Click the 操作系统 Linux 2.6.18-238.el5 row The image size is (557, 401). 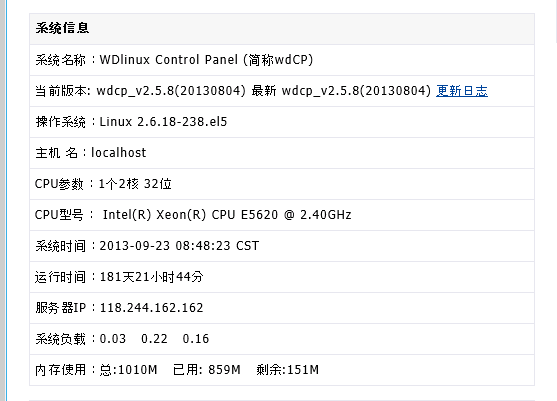point(282,122)
